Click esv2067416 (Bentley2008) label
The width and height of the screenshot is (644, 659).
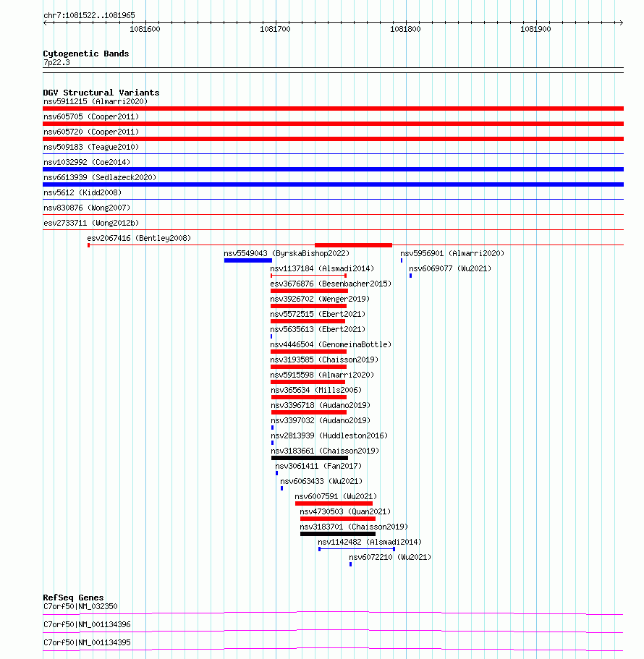pyautogui.click(x=139, y=238)
